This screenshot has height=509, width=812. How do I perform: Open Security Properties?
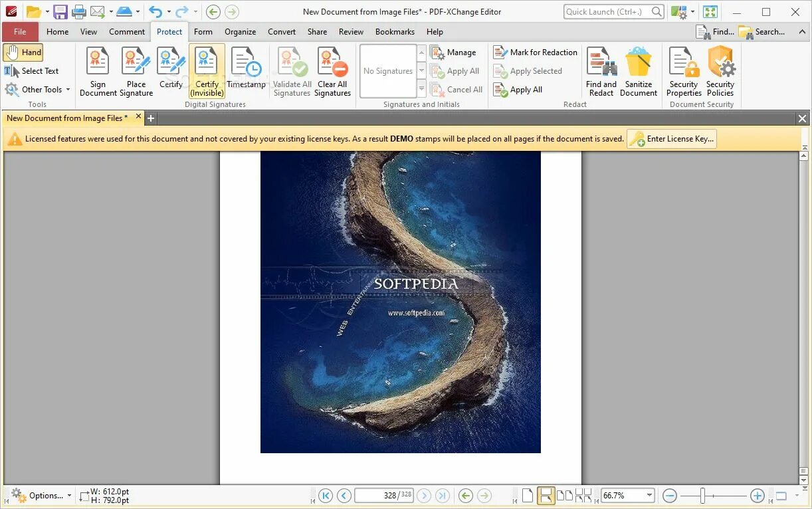click(x=684, y=72)
